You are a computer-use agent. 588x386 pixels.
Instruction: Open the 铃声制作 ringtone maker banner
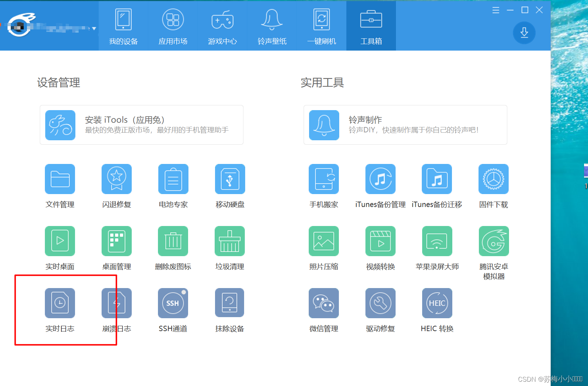click(405, 125)
